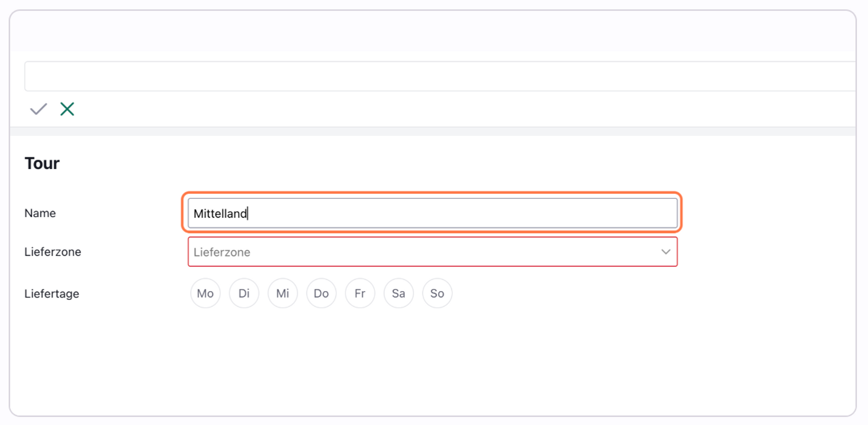This screenshot has height=425, width=868.
Task: Click the Name field label
Action: pos(40,213)
